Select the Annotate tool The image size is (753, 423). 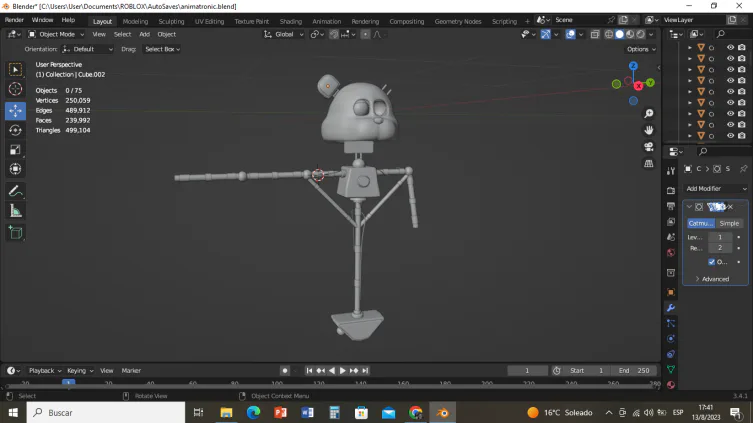(15, 191)
